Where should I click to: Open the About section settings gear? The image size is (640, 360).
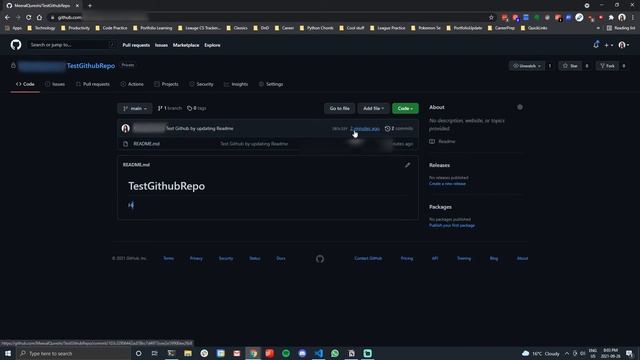(x=520, y=107)
